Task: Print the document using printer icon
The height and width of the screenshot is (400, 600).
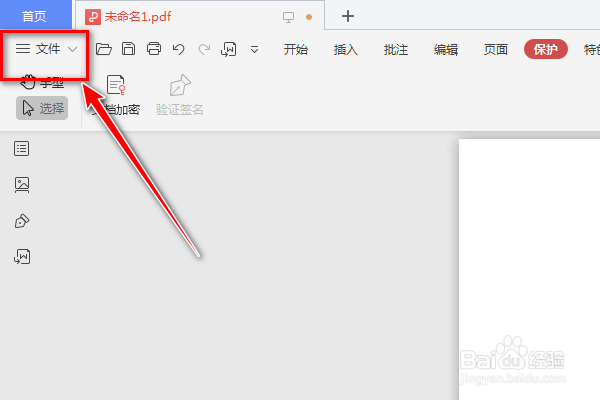Action: point(154,49)
